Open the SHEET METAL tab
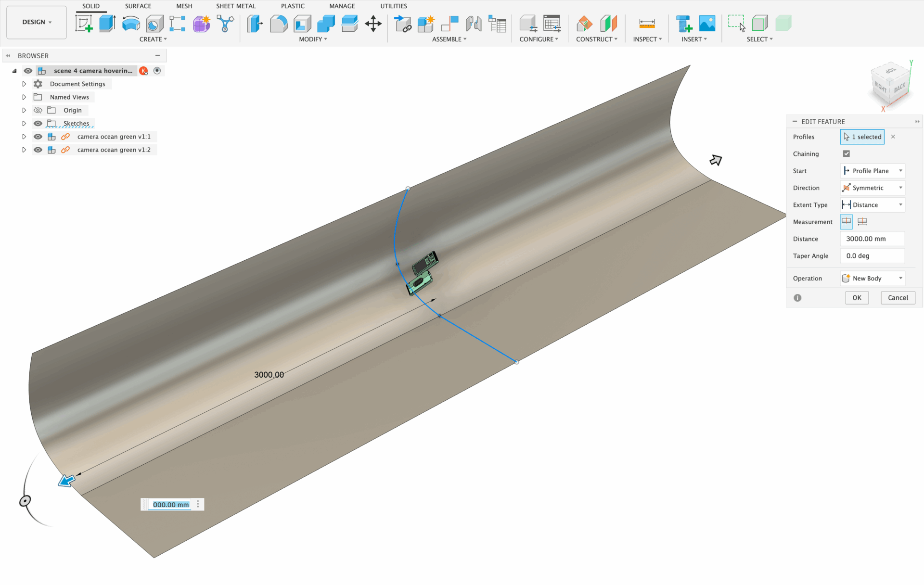Viewport: 924px width, 585px height. pyautogui.click(x=236, y=6)
